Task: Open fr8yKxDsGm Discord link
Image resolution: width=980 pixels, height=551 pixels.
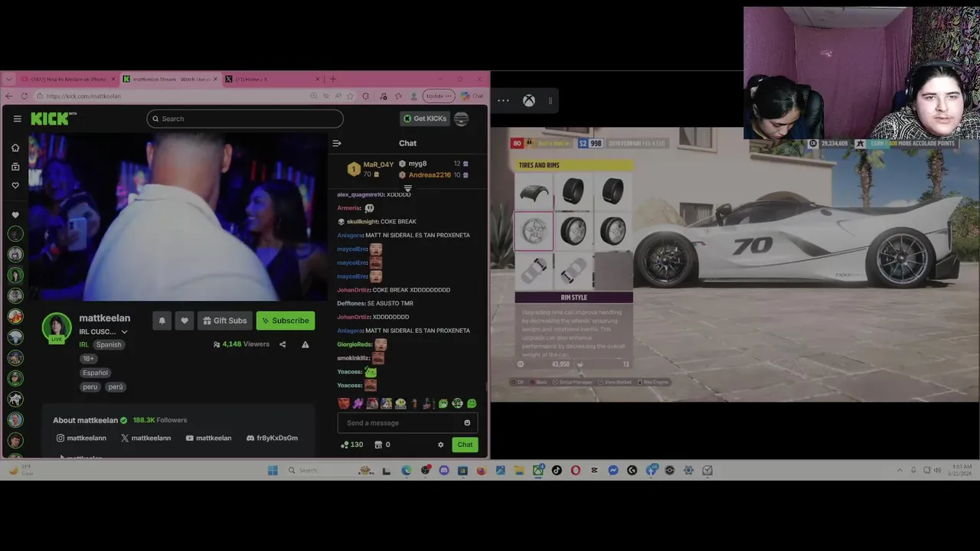Action: (x=272, y=438)
